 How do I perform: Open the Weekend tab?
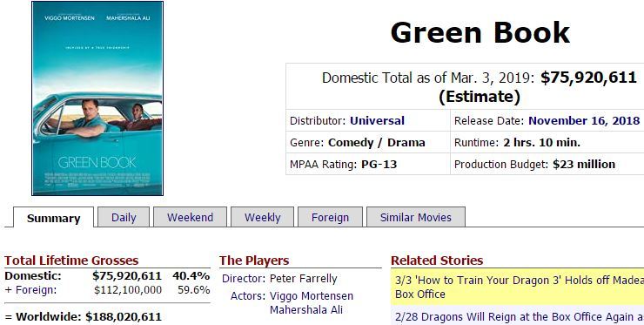click(191, 217)
